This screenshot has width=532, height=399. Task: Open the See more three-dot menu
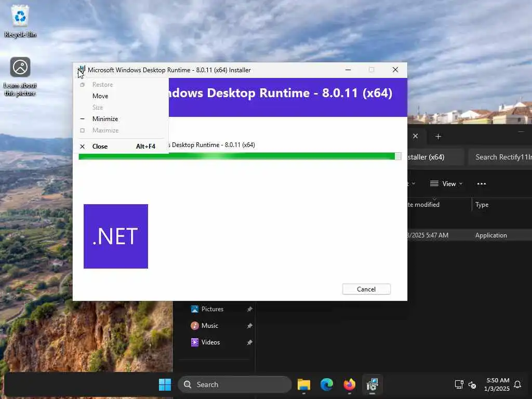coord(481,183)
